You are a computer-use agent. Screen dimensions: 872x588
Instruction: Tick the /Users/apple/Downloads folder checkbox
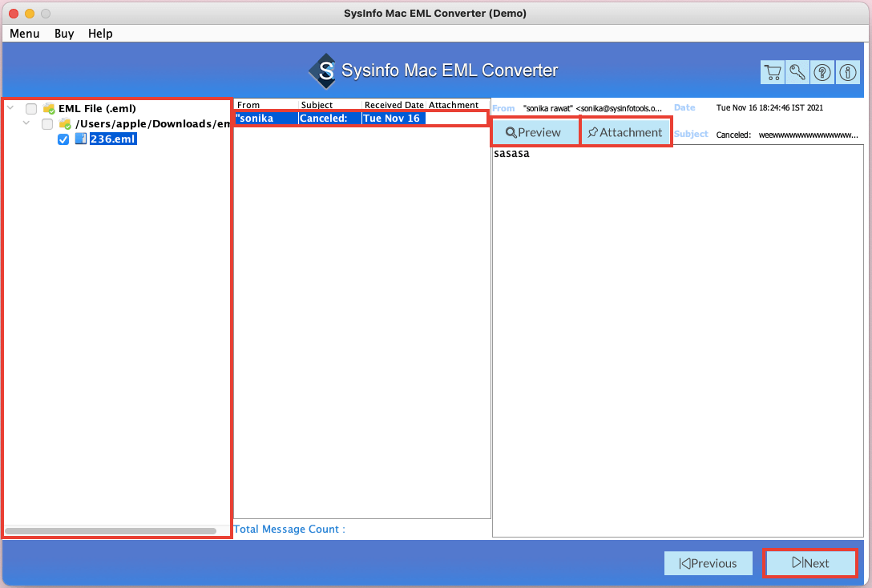[47, 123]
